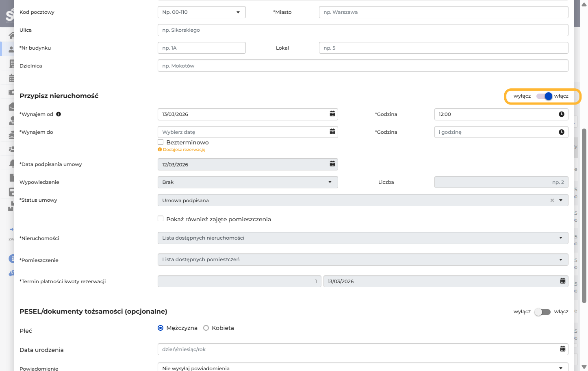588x371 pixels.
Task: Click the Termin płatności days number field
Action: [x=239, y=282]
